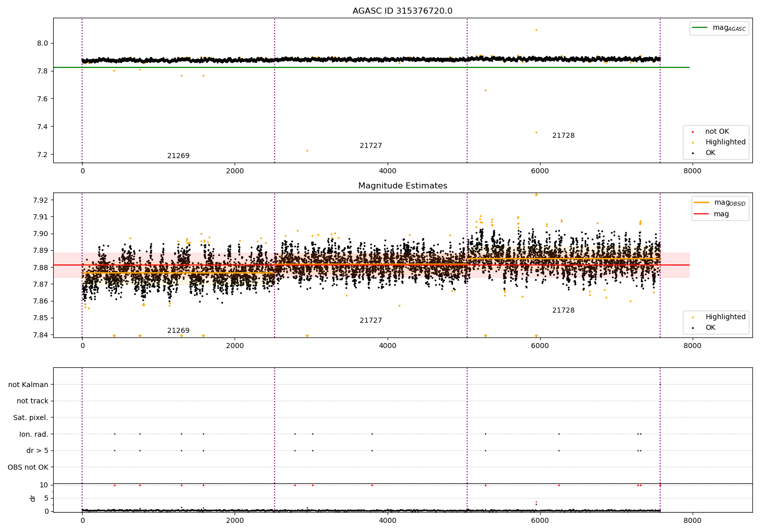Click the red 'mag' legend line sample
The image size is (760, 532).
(702, 214)
